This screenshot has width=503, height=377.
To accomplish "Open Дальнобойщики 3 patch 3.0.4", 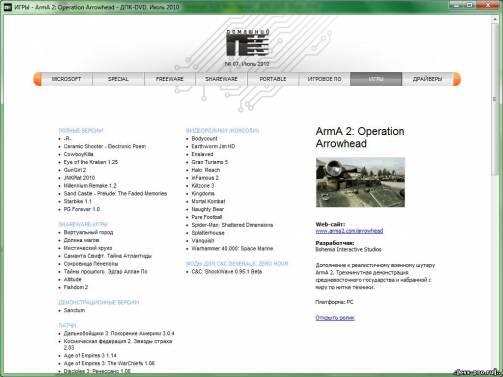I will (x=119, y=333).
